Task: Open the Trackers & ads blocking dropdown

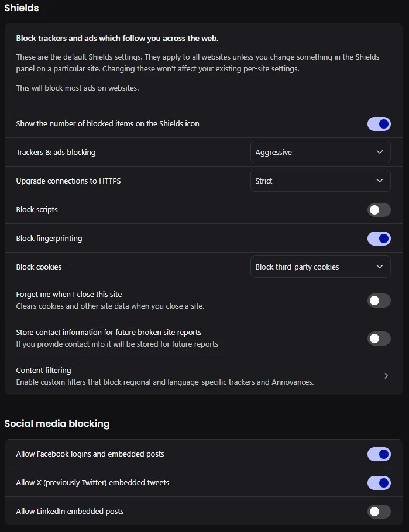Action: coord(319,152)
